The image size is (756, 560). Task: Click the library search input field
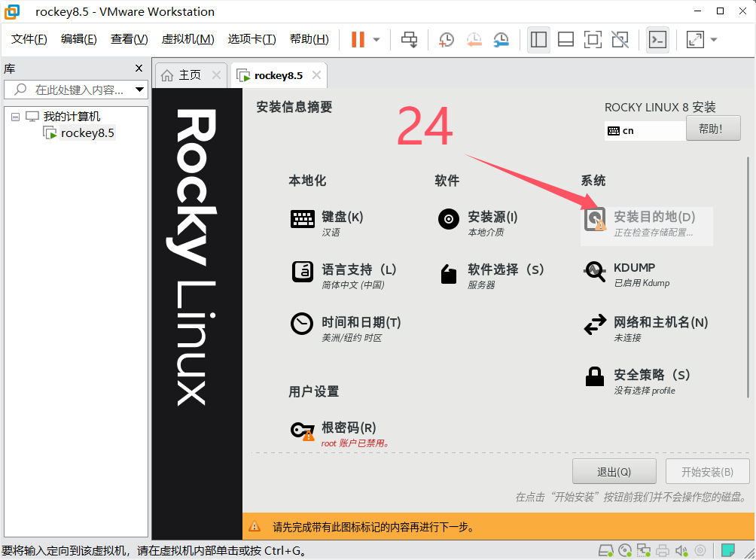click(x=79, y=90)
